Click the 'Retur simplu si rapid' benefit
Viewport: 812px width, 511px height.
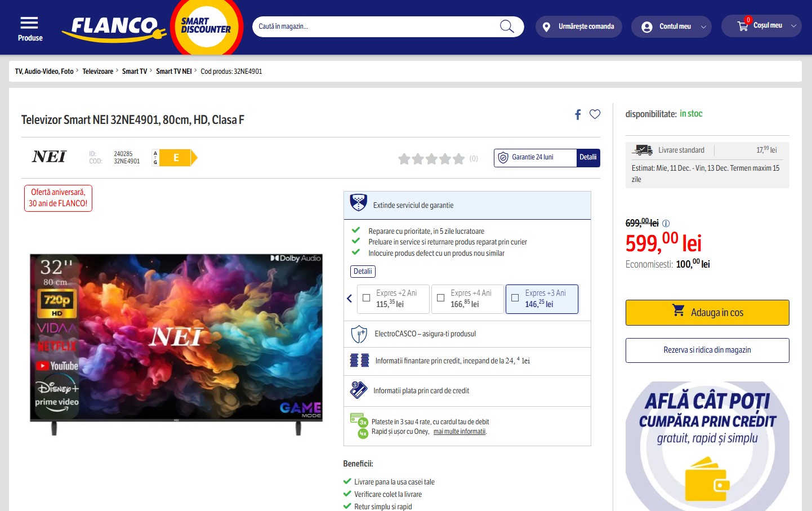pyautogui.click(x=383, y=507)
